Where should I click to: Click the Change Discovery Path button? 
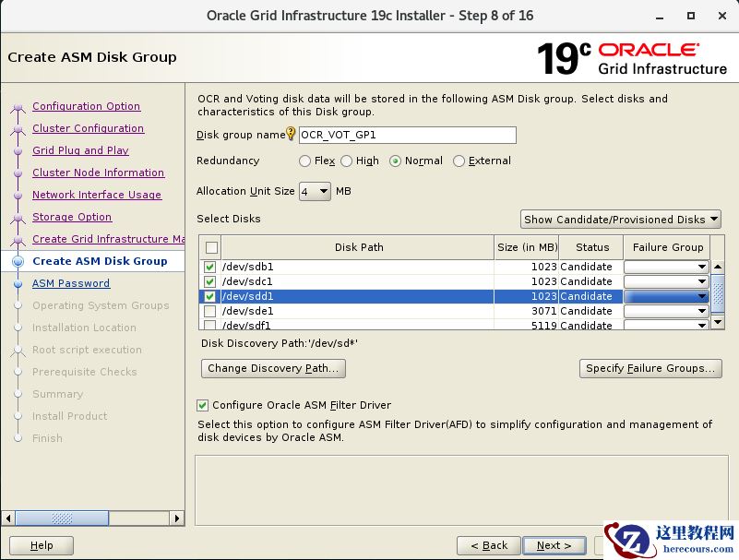click(x=273, y=368)
